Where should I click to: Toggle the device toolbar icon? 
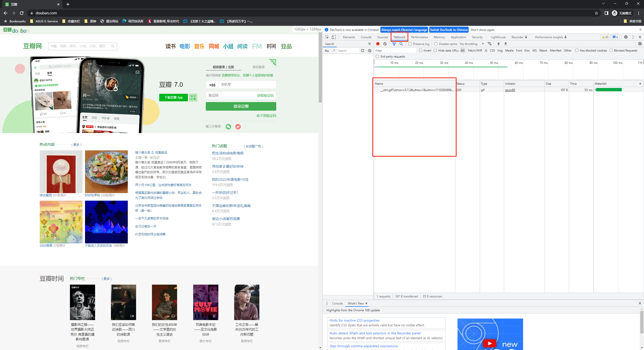pos(334,37)
